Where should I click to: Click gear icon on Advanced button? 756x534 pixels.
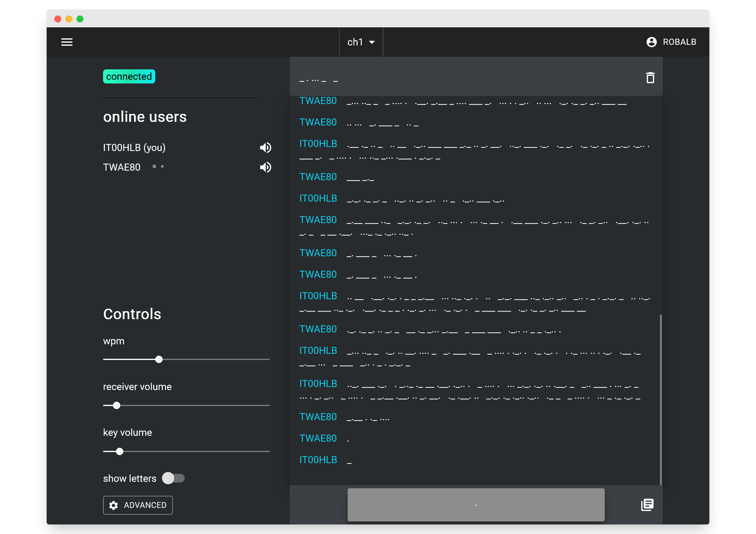114,505
